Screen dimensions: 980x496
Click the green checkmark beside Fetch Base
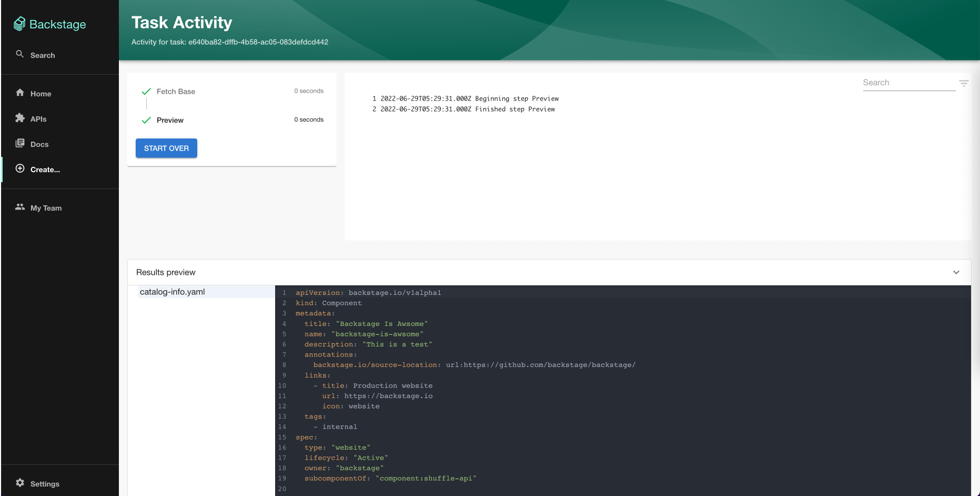click(x=146, y=91)
